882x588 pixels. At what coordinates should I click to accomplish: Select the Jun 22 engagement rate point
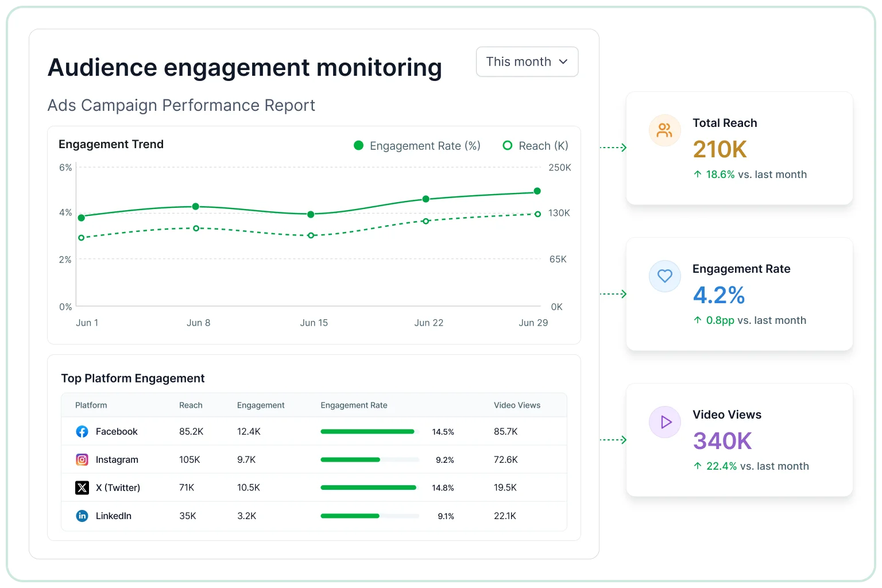coord(425,199)
